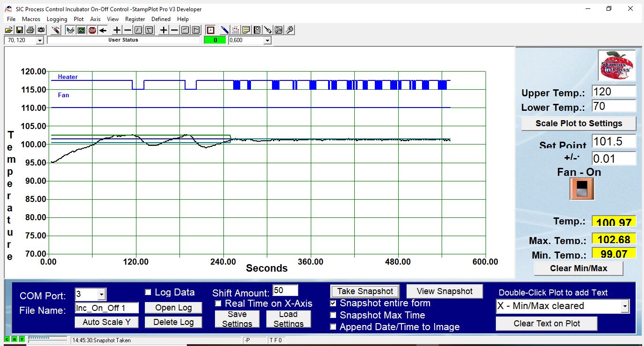Screen dimensions: 644x346
Task: Click the magic wand toolbar icon
Action: coord(56,30)
